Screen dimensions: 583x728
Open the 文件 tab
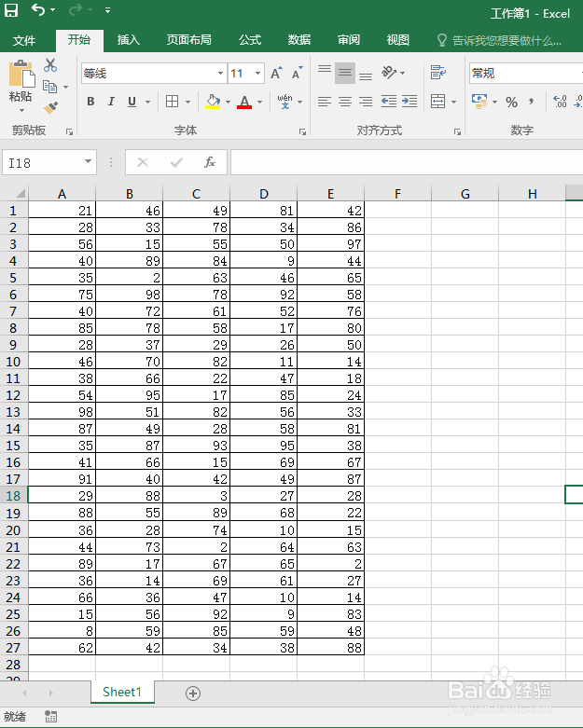point(24,40)
